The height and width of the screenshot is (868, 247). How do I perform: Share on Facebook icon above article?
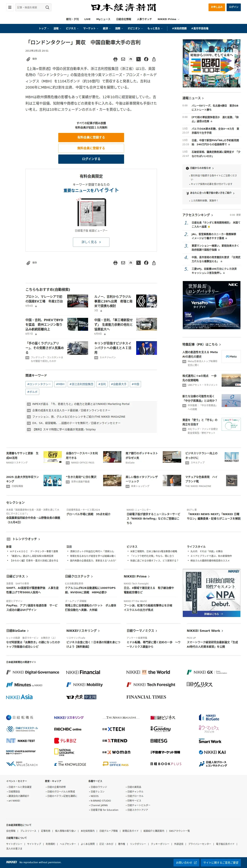point(146,59)
